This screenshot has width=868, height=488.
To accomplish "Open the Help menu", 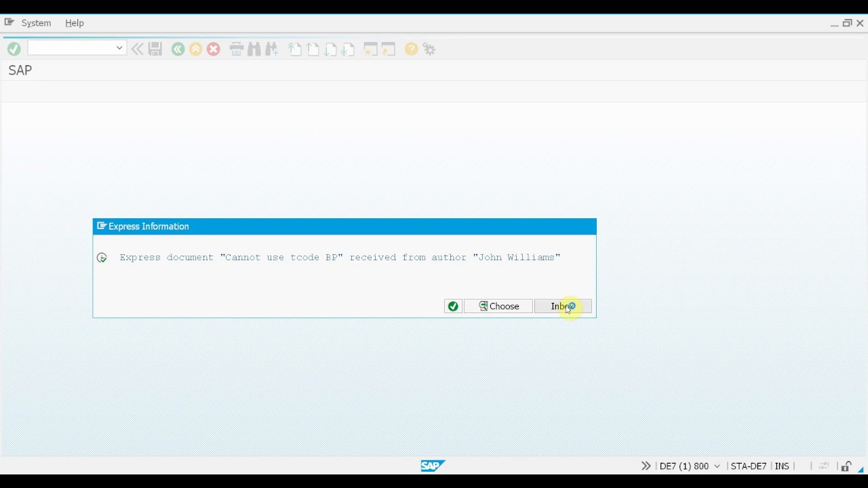I will (75, 22).
